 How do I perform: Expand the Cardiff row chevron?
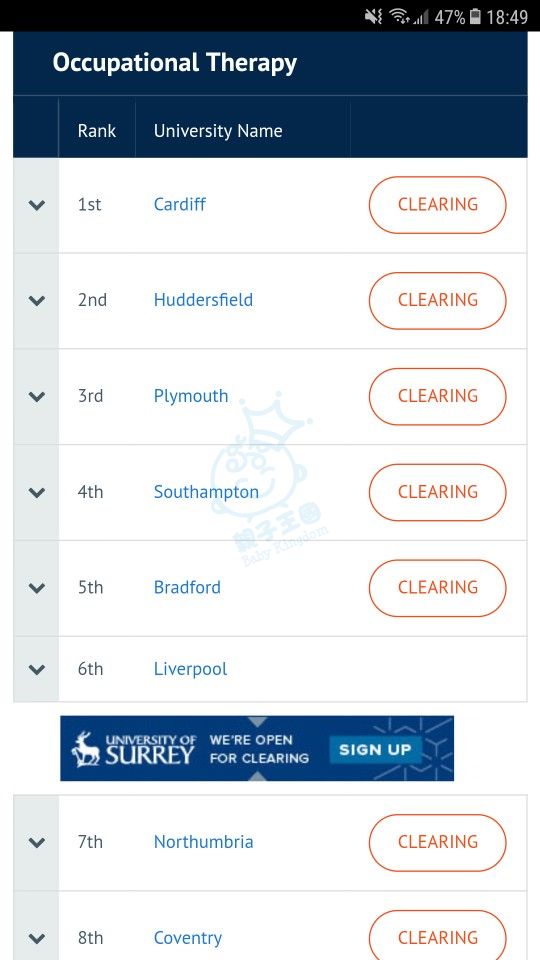tap(37, 205)
